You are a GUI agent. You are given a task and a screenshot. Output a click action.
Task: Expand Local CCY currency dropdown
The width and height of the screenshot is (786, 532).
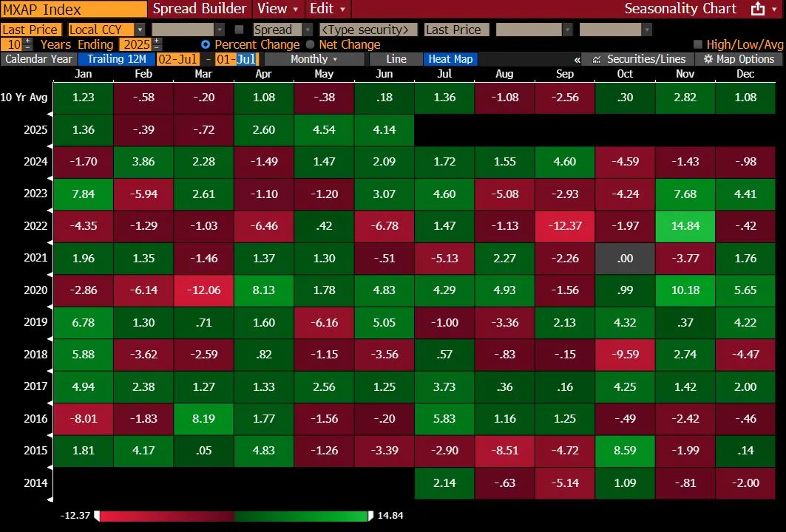(140, 30)
